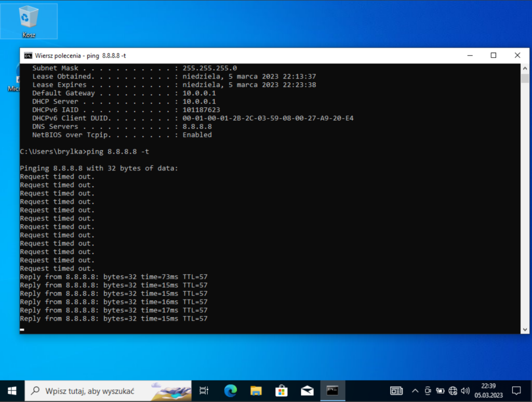Click the first 'Request timed out.' line

(57, 176)
